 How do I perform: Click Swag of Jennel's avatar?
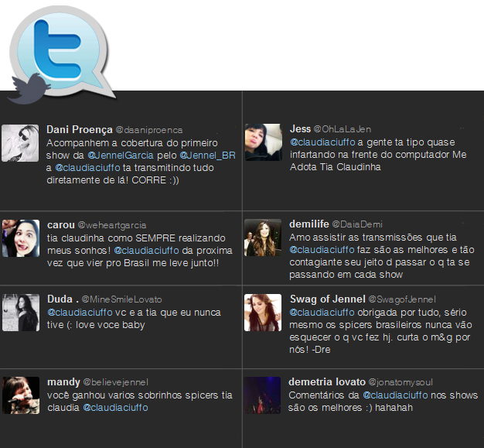point(263,313)
